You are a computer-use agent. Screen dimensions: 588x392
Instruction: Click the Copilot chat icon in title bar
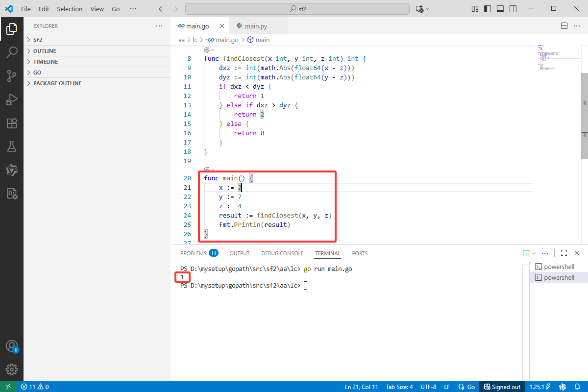[x=419, y=9]
